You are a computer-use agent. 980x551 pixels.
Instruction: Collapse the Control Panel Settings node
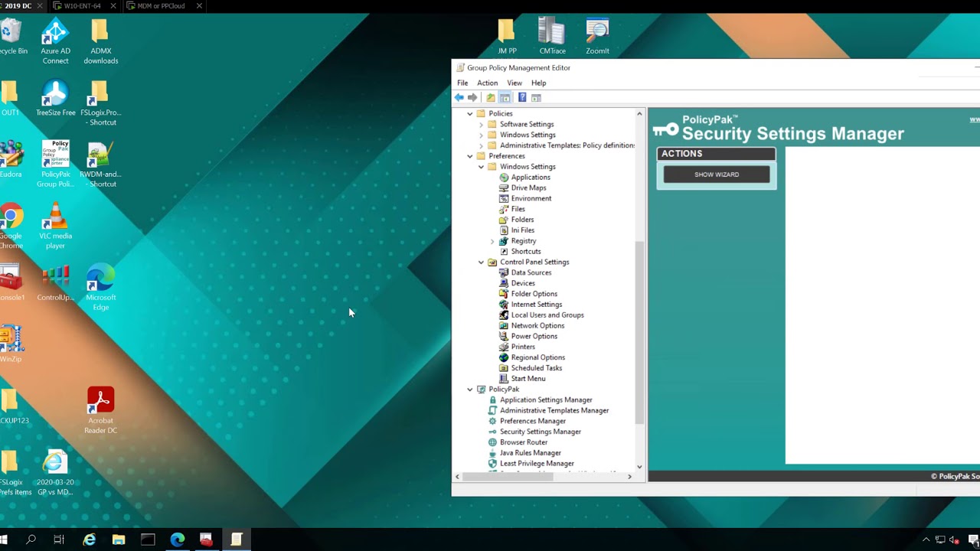[481, 262]
